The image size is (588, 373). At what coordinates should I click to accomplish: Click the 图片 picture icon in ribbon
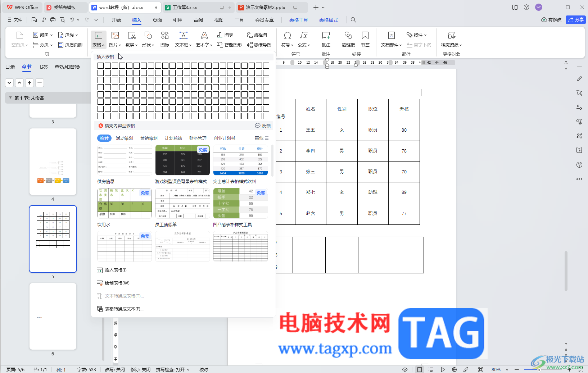[115, 35]
